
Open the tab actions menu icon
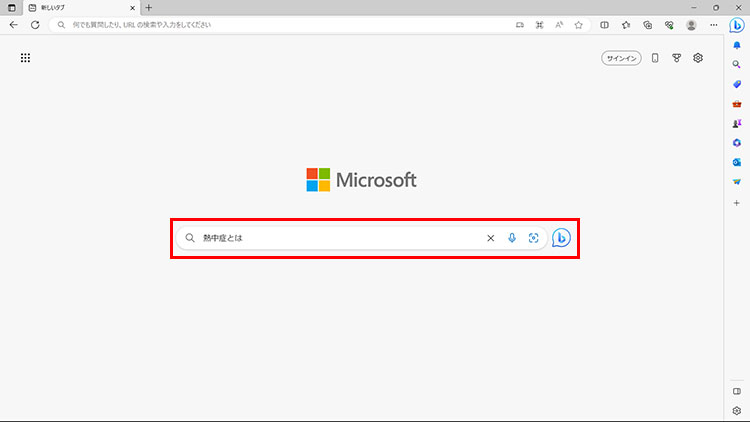point(11,8)
